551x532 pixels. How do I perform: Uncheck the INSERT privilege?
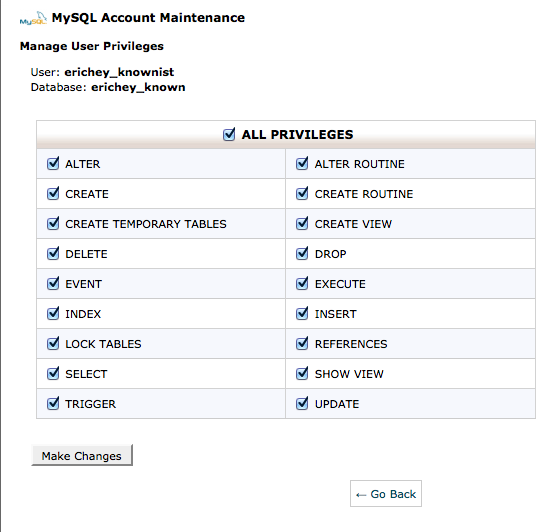(x=302, y=313)
